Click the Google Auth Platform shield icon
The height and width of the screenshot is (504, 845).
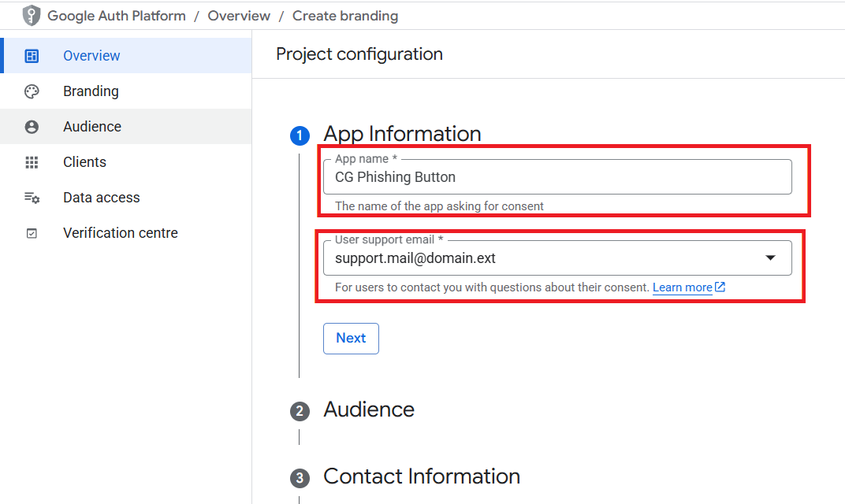[32, 16]
